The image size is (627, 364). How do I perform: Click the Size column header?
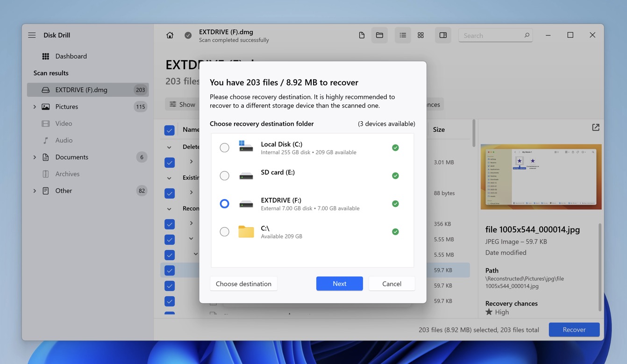click(439, 129)
